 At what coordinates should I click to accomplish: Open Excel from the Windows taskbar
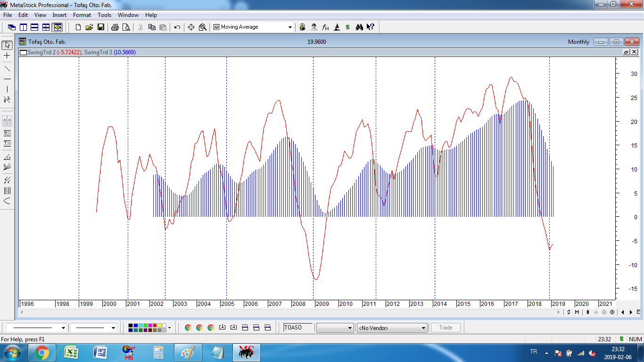71,353
